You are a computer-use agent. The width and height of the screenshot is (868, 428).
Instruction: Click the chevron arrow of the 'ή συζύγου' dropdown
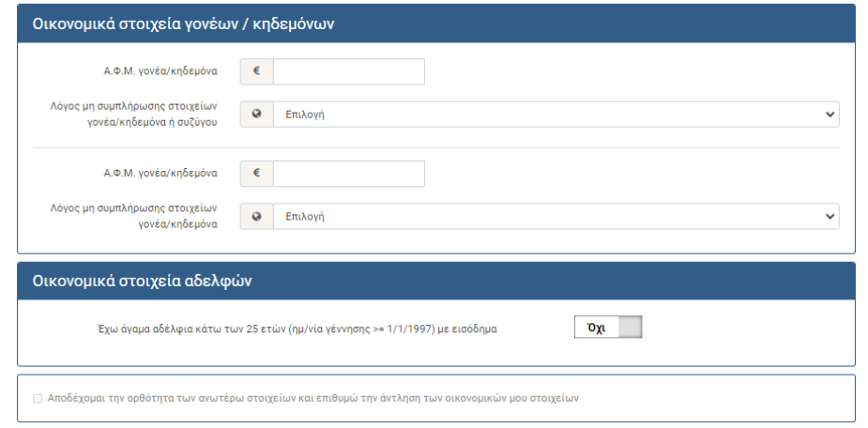click(x=829, y=115)
